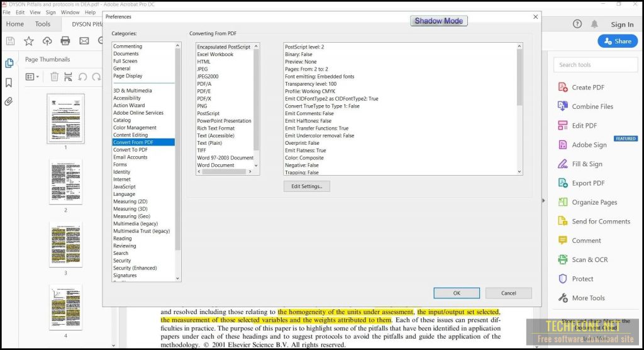Open the Create PDF tool
644x350 pixels.
click(581, 87)
